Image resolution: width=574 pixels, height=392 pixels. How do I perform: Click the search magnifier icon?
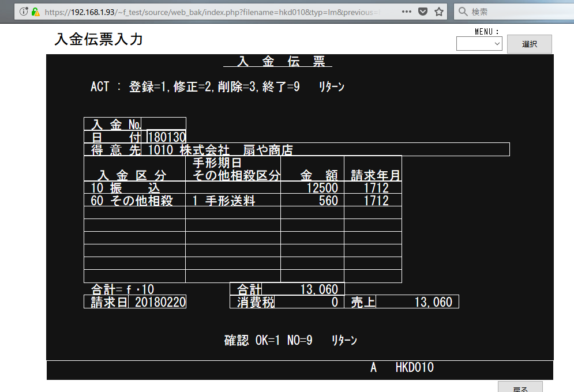(463, 12)
